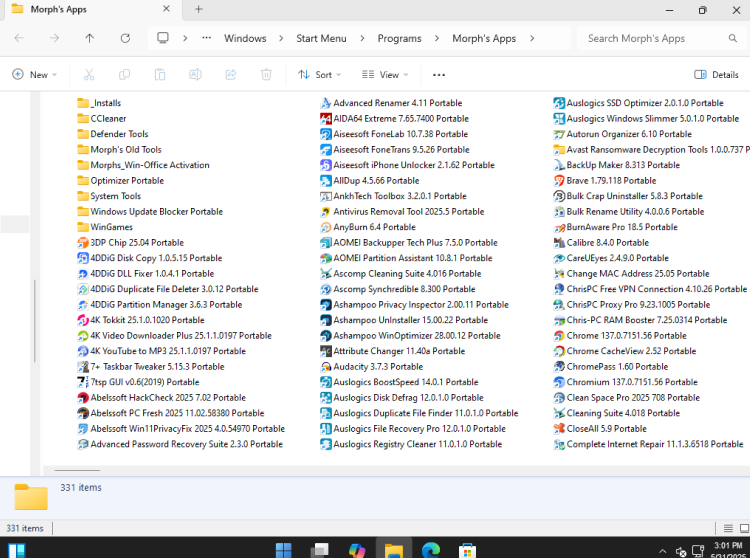Open the See more options menu
This screenshot has width=750, height=558.
click(x=439, y=75)
